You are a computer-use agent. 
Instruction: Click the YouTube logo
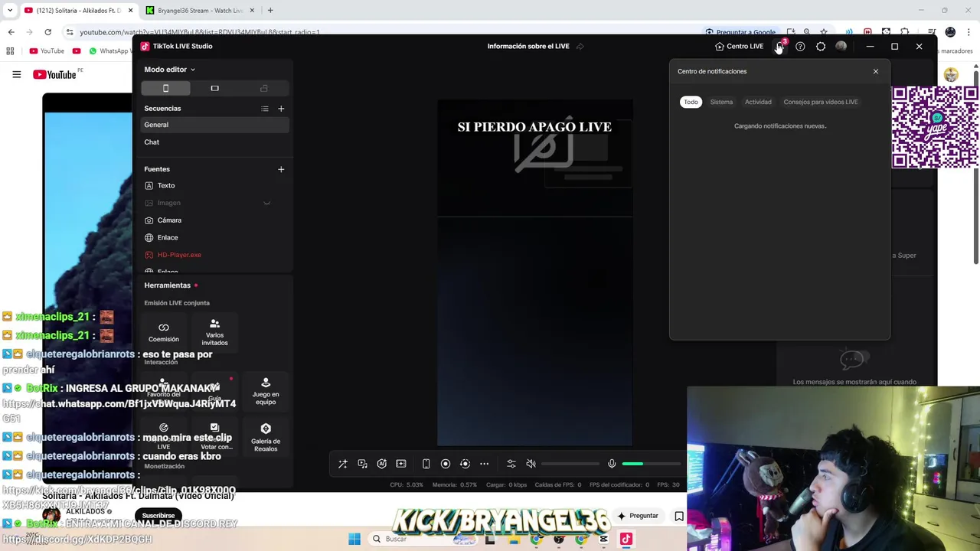pyautogui.click(x=54, y=74)
